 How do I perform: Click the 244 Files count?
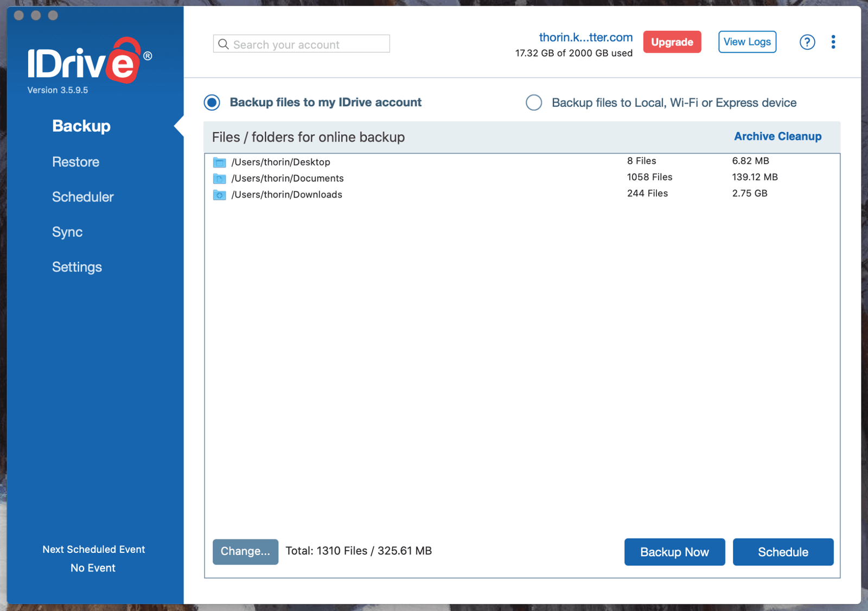(647, 194)
